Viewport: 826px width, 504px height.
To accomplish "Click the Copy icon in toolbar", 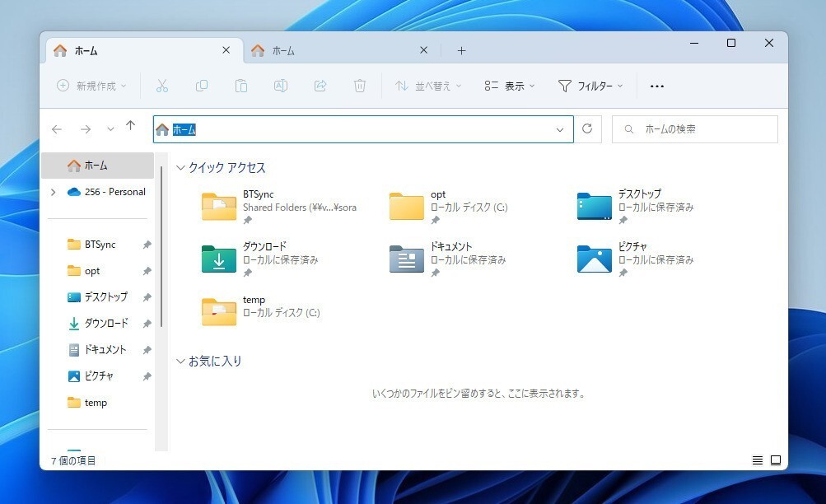I will click(x=202, y=86).
